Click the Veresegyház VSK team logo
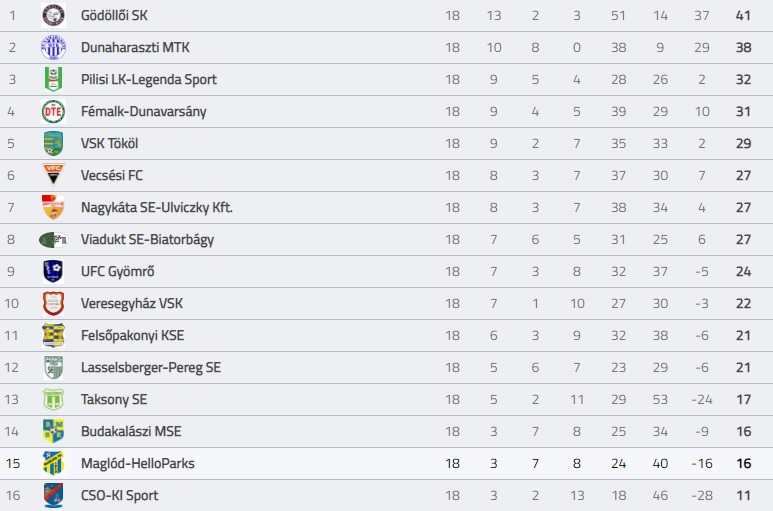Viewport: 773px width, 511px height. pyautogui.click(x=53, y=303)
